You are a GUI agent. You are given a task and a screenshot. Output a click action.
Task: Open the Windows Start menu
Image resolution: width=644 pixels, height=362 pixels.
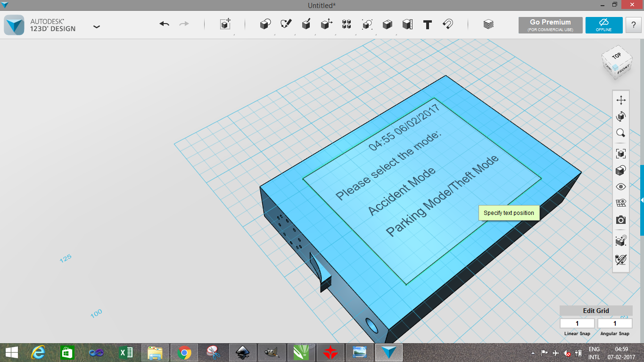tap(12, 352)
